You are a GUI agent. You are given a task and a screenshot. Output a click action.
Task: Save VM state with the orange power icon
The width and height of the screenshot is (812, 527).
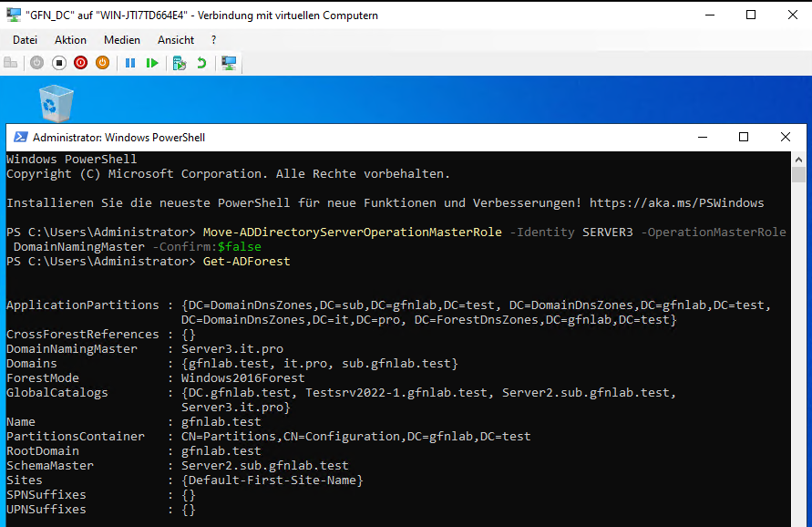click(102, 63)
